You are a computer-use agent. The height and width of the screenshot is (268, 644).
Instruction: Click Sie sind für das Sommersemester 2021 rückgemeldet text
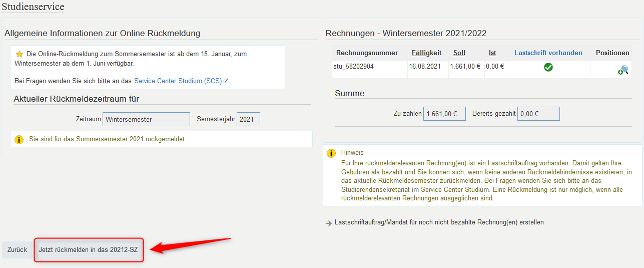(108, 139)
